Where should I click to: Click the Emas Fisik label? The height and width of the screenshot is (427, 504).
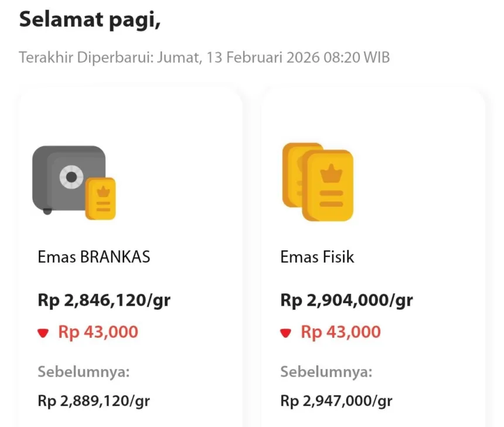coord(317,256)
